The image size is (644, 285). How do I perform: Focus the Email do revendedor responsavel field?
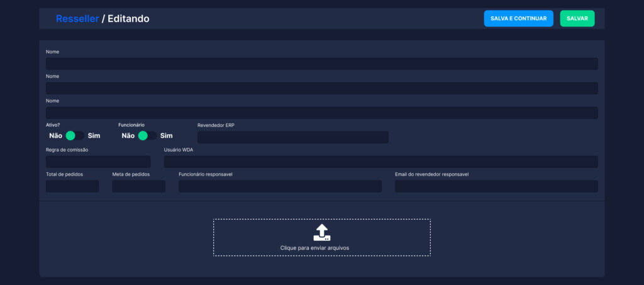pos(496,186)
